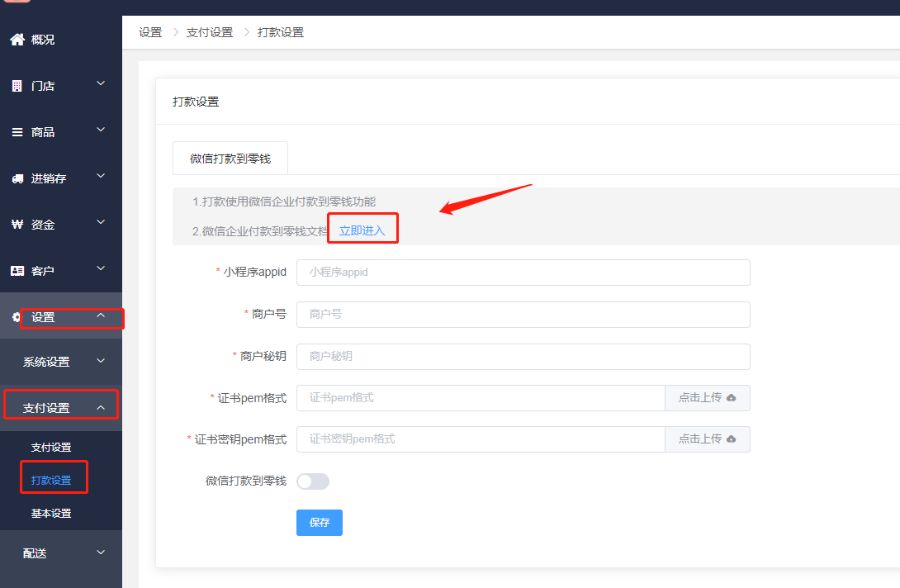
Task: Go to 支付设置 in the breadcrumb
Action: (210, 32)
